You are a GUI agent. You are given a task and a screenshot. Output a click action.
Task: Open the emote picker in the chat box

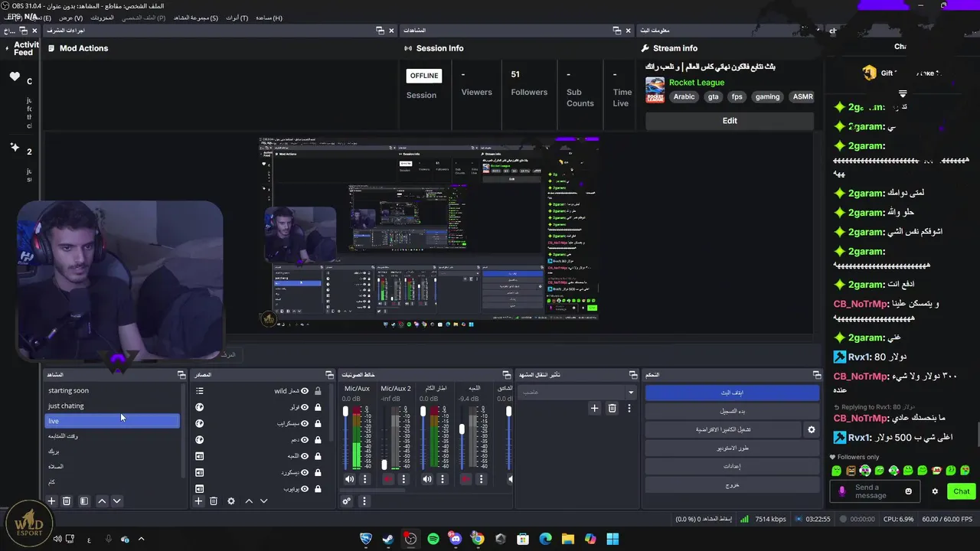pos(909,491)
